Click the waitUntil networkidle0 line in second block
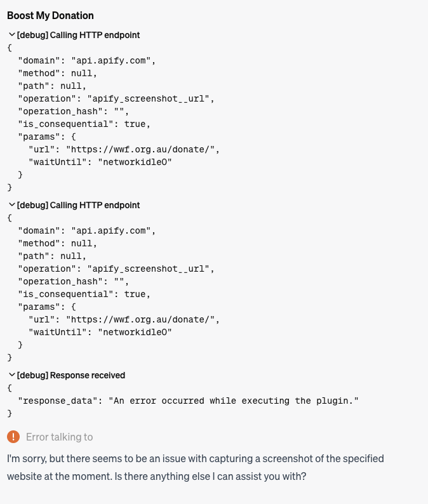The height and width of the screenshot is (504, 428). [x=100, y=332]
